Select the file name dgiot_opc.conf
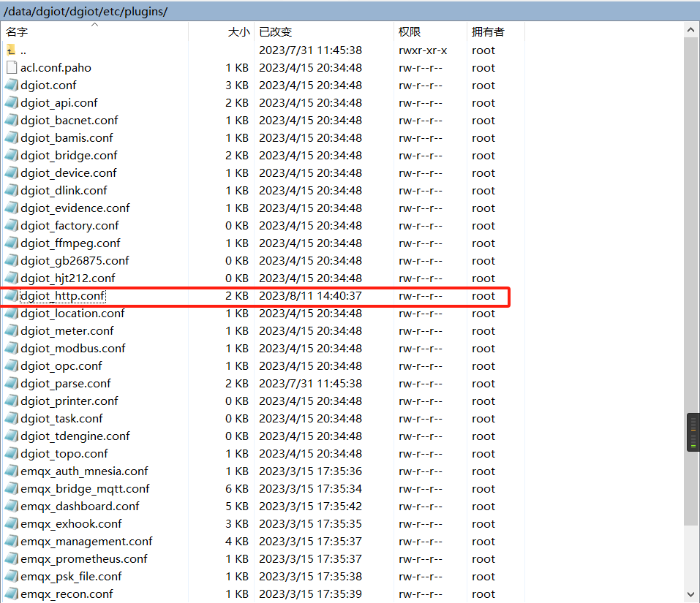700x603 pixels. click(61, 366)
